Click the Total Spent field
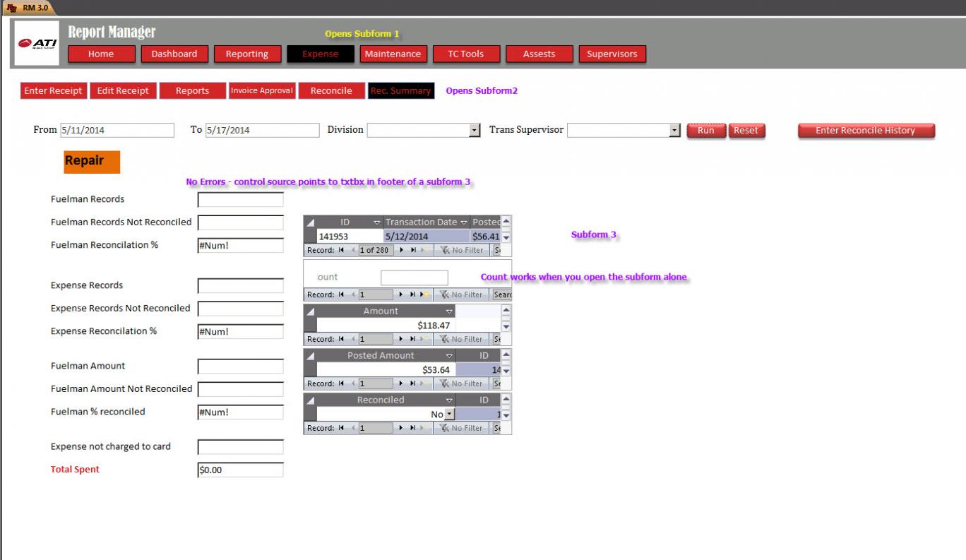 click(x=240, y=470)
